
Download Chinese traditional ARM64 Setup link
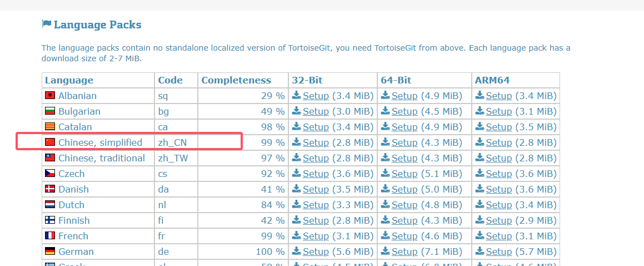pos(499,158)
